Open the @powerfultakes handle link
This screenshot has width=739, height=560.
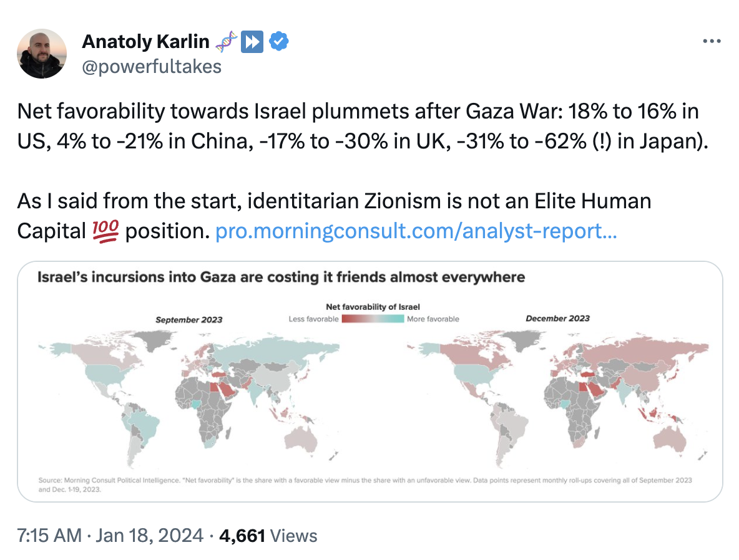(152, 66)
